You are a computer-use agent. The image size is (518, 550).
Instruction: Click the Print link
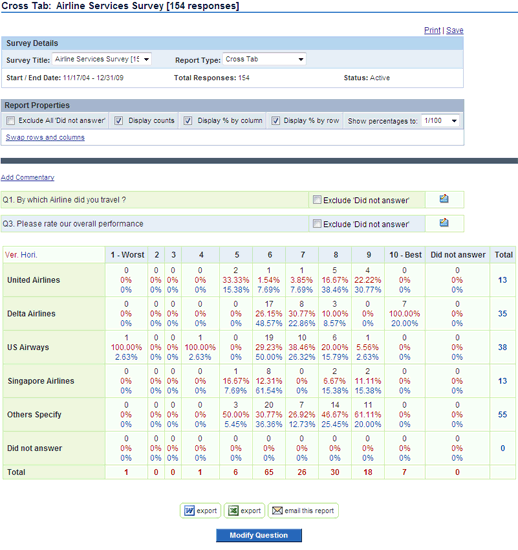click(x=432, y=30)
